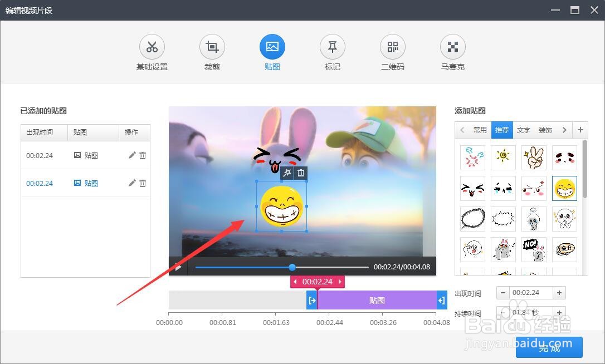Choose the spiky burst speech bubble sticker
The width and height of the screenshot is (605, 364).
[503, 219]
